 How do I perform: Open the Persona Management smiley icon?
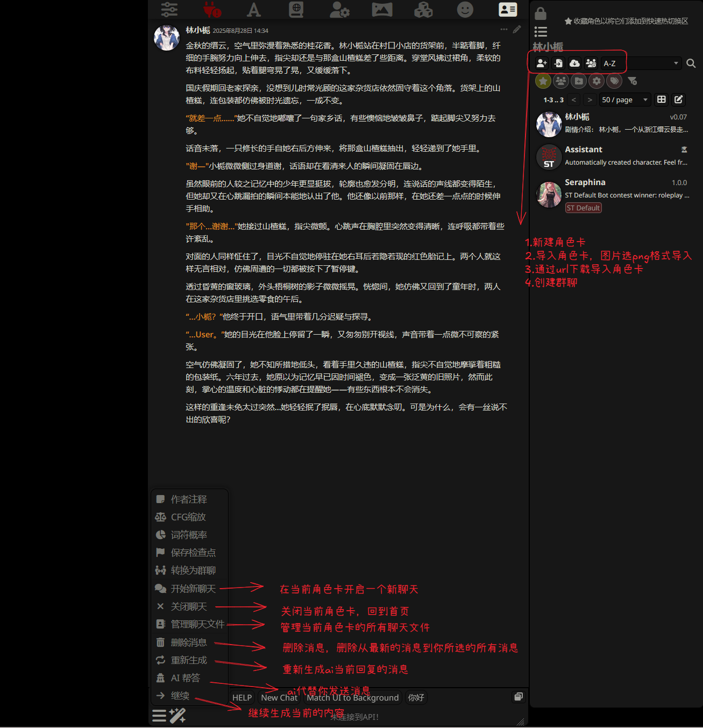(465, 10)
